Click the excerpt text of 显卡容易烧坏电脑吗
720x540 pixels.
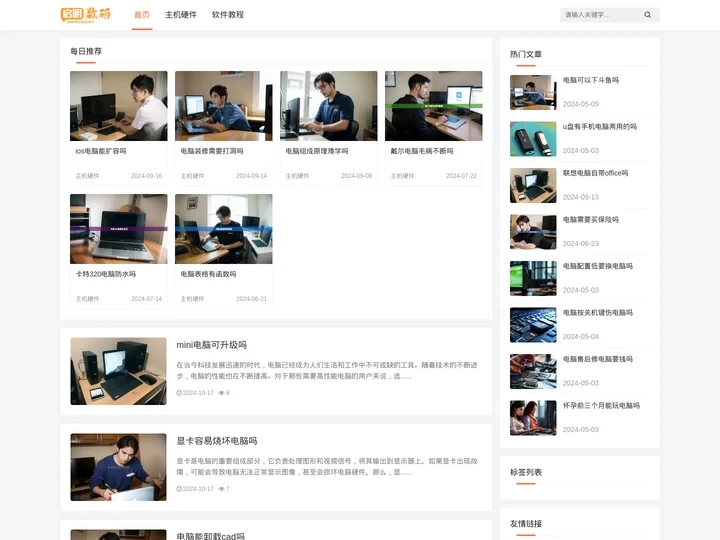[326, 467]
